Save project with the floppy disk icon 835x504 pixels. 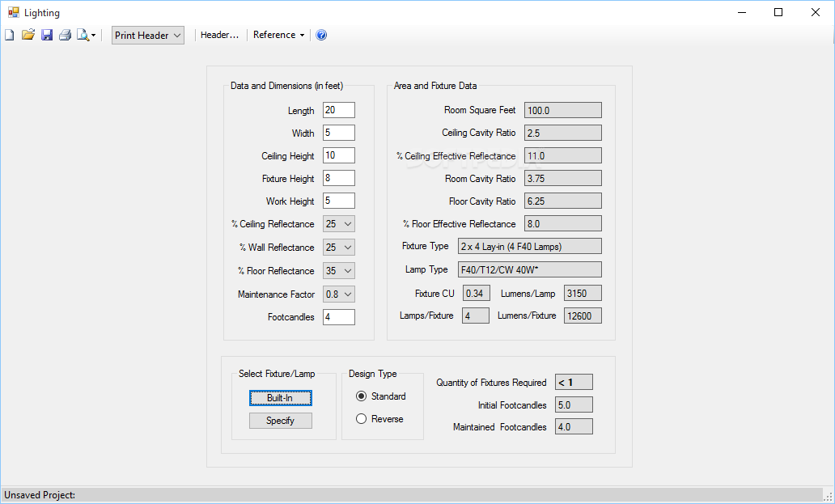pyautogui.click(x=47, y=35)
